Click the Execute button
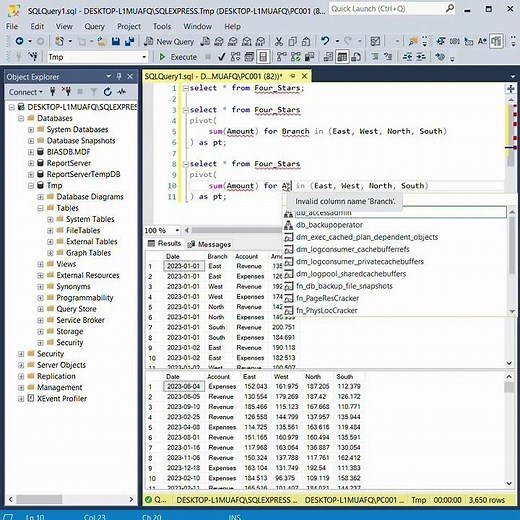The width and height of the screenshot is (520, 520). pyautogui.click(x=178, y=57)
